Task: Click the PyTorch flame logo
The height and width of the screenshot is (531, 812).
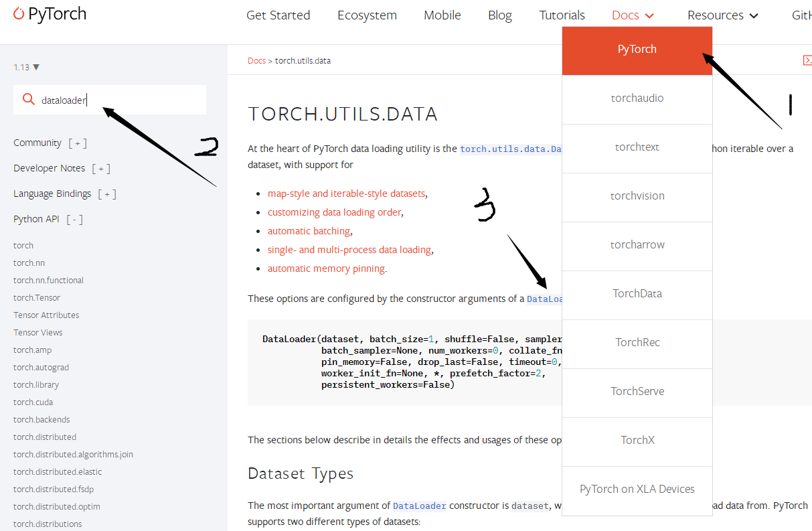Action: (19, 14)
